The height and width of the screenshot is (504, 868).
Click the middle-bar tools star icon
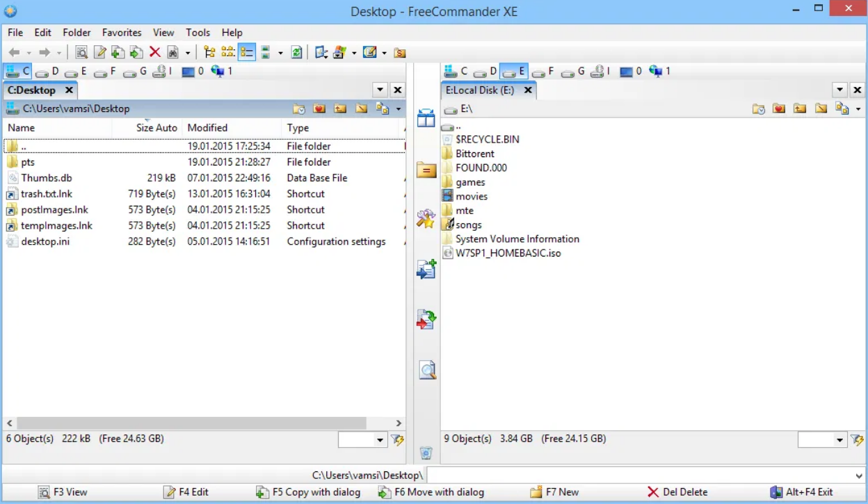426,219
